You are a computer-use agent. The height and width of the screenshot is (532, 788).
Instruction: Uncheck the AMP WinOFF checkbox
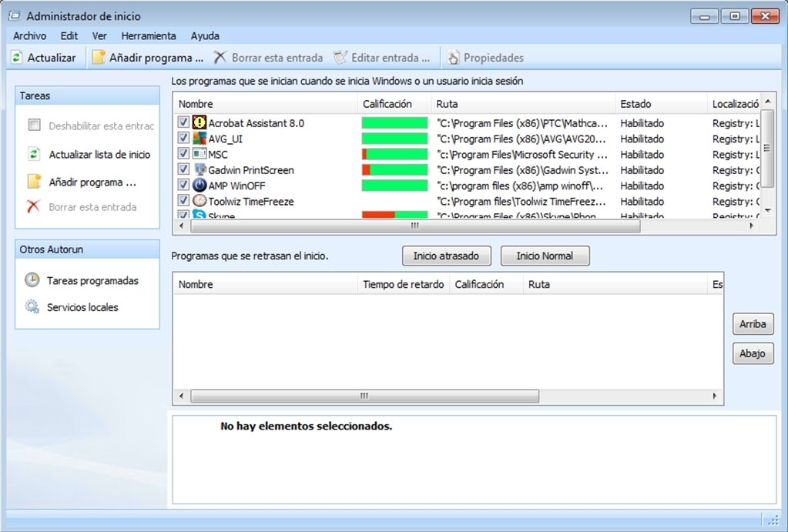183,185
